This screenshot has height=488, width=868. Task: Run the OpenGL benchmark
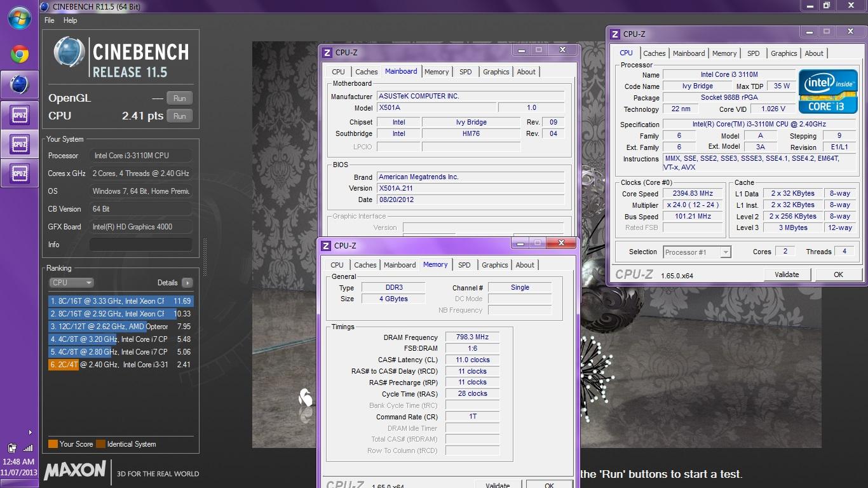180,98
